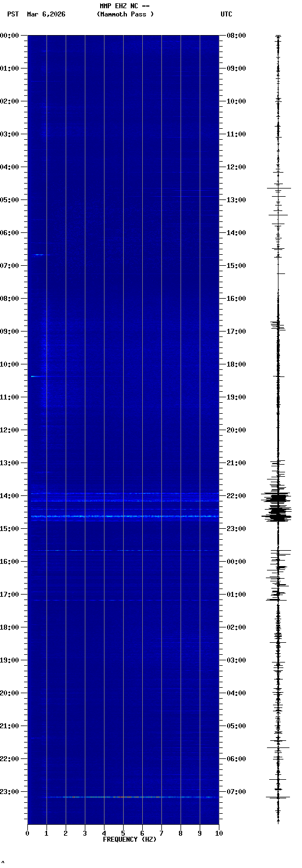Pick the 19:00 label on UTC axis
The image size is (302, 868).
tap(236, 397)
